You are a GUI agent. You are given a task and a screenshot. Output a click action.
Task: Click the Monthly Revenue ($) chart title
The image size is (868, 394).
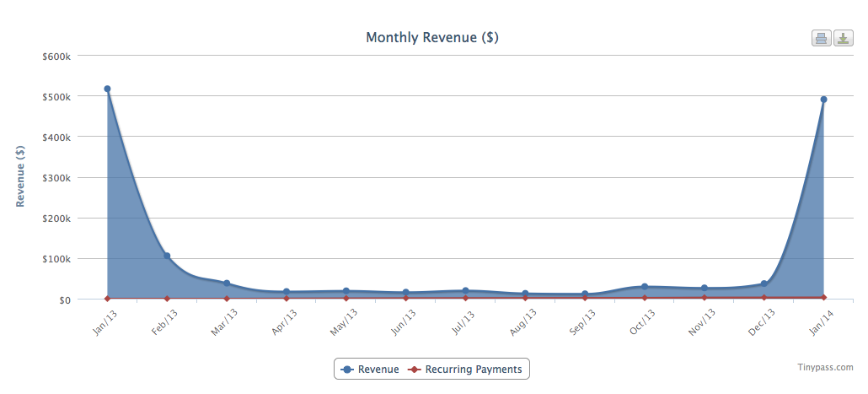coord(432,38)
